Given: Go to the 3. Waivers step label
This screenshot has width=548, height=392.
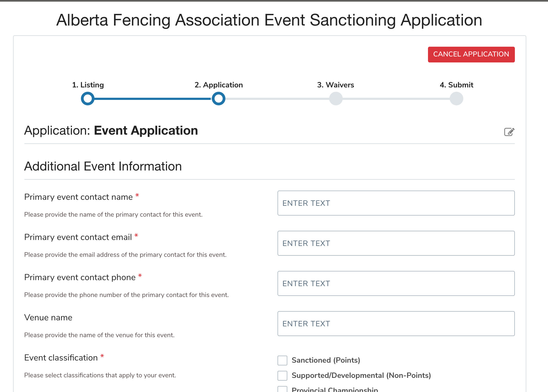Looking at the screenshot, I should 336,85.
